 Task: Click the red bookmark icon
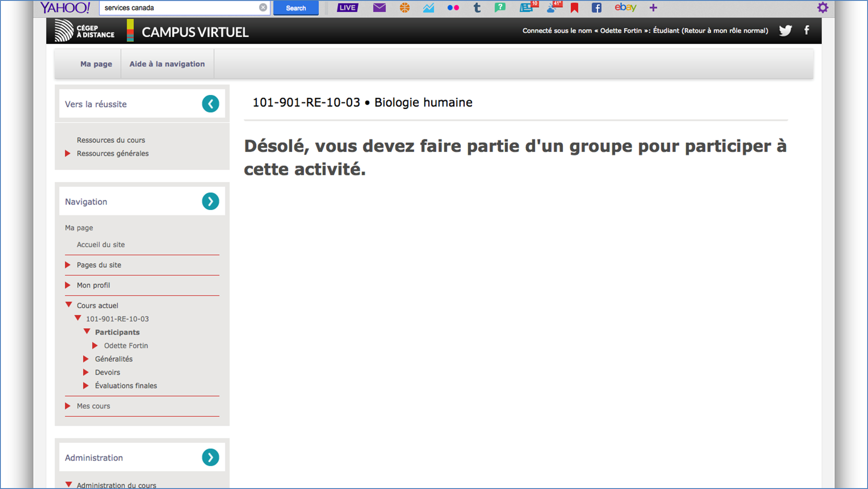(574, 8)
